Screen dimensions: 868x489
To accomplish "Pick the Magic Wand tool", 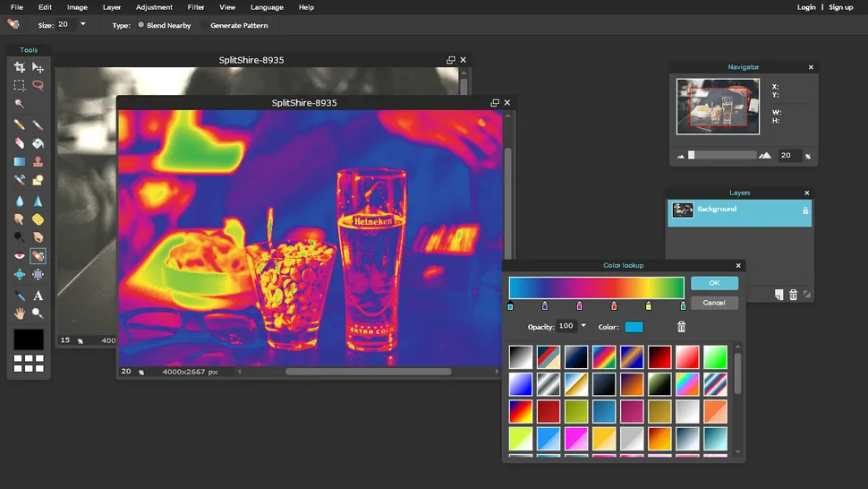I will point(19,105).
